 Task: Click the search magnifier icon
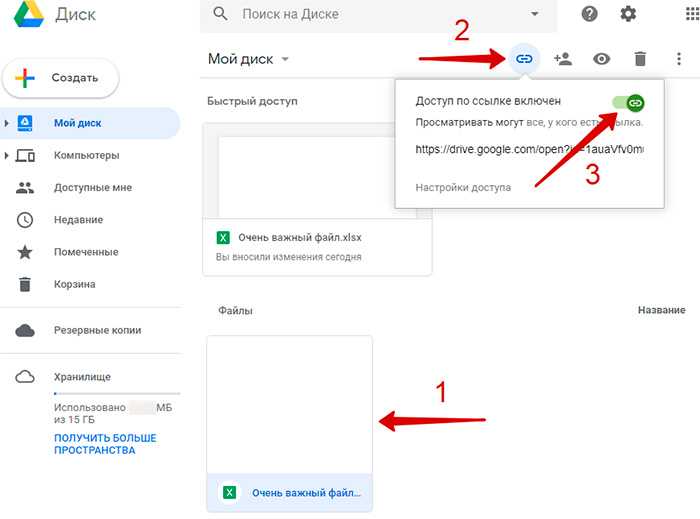(x=220, y=14)
